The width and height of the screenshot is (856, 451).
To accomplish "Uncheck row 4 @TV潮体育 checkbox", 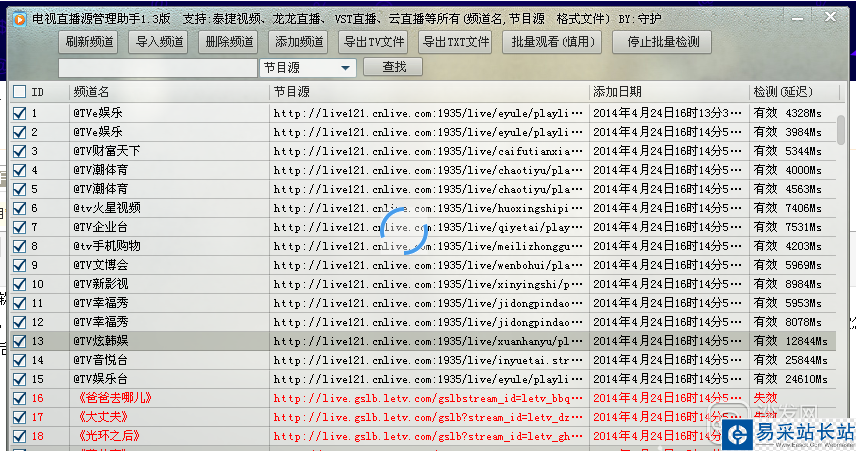I will 19,170.
